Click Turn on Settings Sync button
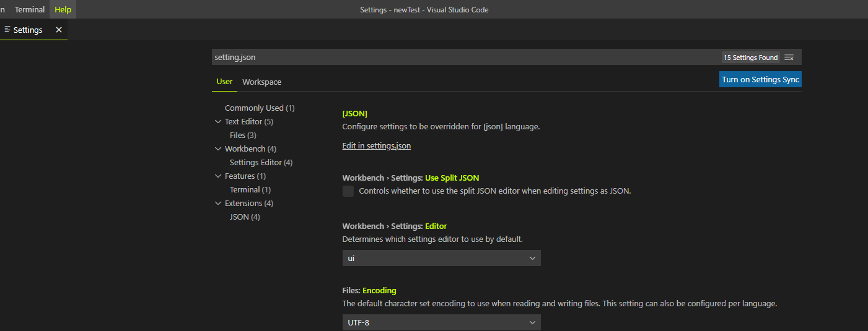The image size is (868, 331). [x=760, y=79]
